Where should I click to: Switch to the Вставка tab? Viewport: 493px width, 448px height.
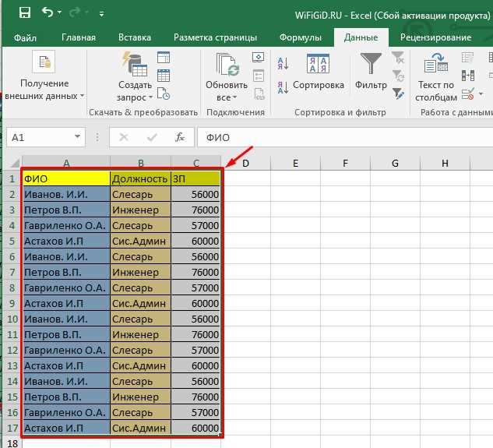pyautogui.click(x=135, y=37)
